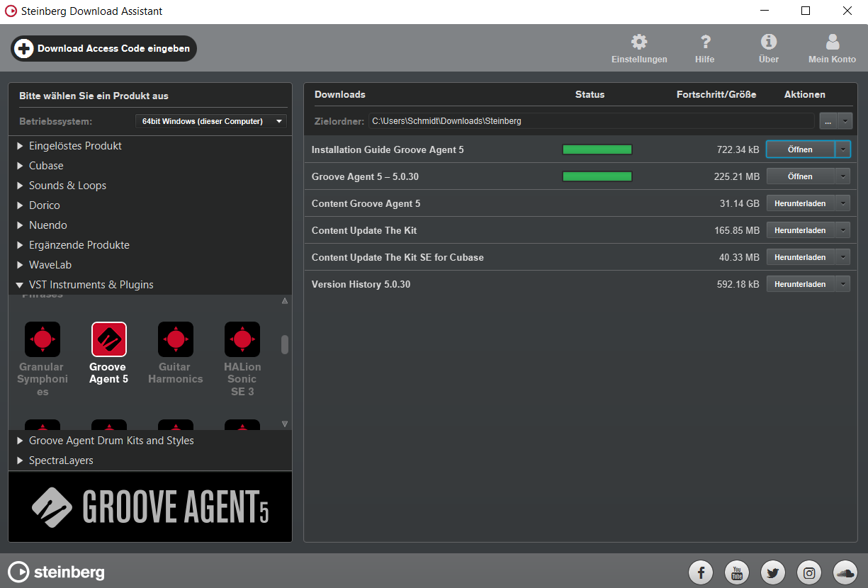Image resolution: width=868 pixels, height=588 pixels.
Task: Select the Groove Agent 5 product icon
Action: (x=109, y=339)
